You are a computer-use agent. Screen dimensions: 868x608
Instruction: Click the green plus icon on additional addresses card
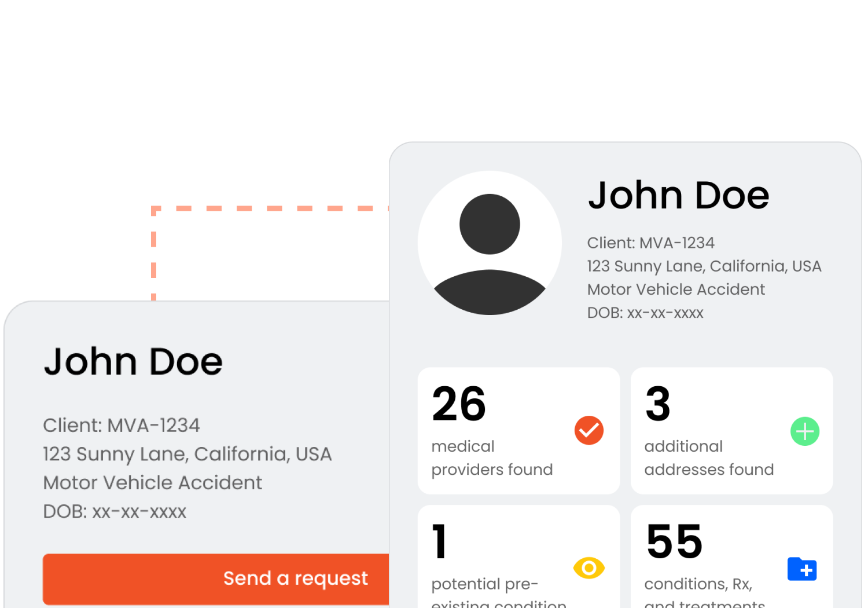pyautogui.click(x=804, y=431)
